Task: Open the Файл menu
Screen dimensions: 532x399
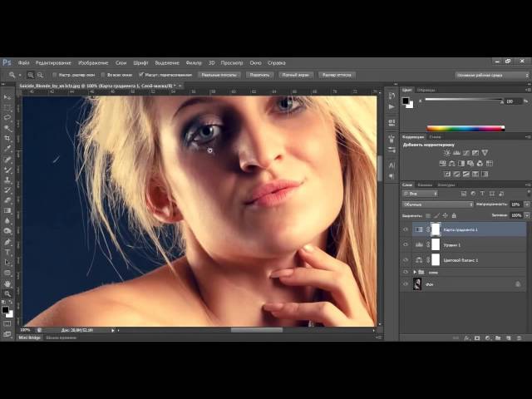Action: (23, 63)
